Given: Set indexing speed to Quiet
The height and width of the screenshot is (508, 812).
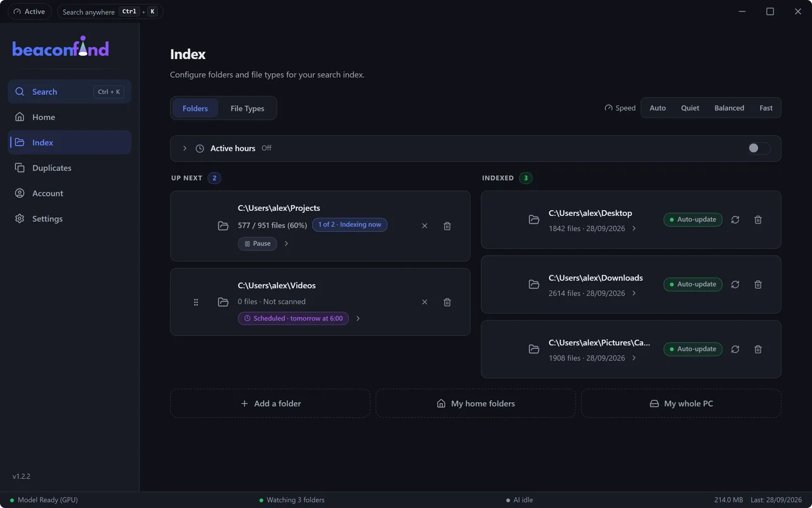Looking at the screenshot, I should pos(690,108).
